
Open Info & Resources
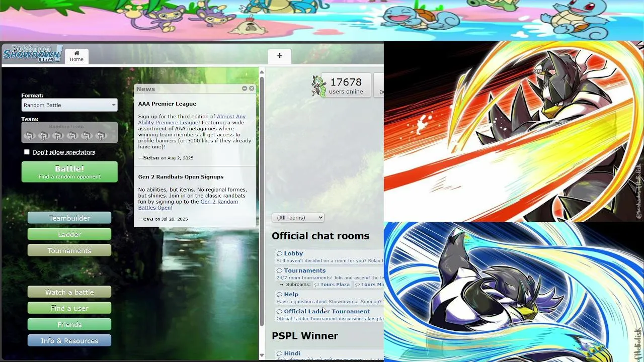pos(69,341)
